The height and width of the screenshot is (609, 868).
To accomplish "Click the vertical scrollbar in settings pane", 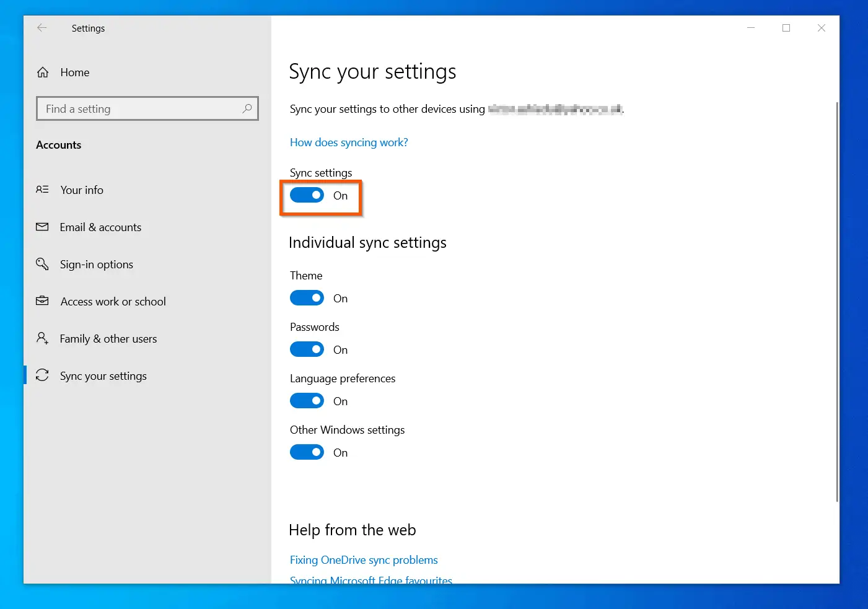I will tap(837, 302).
